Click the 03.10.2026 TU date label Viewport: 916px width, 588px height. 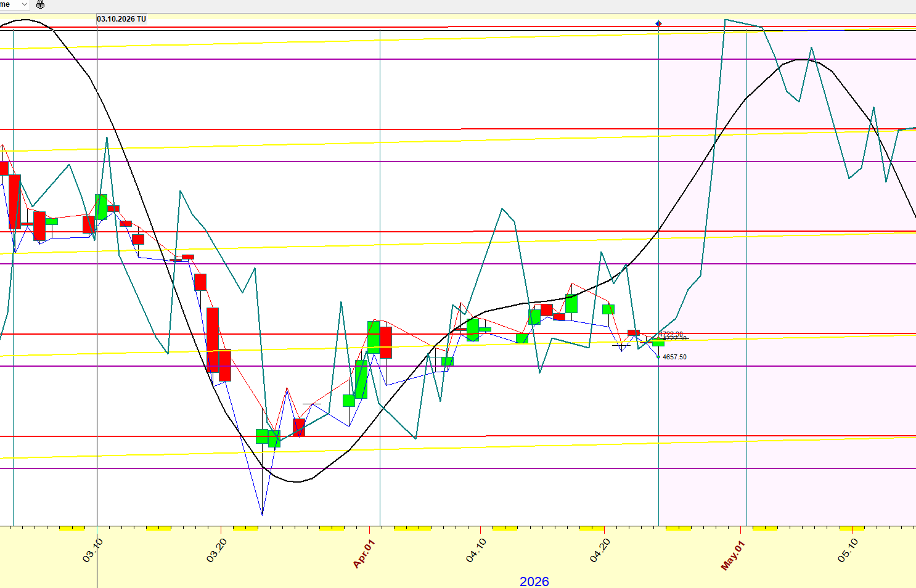click(121, 19)
